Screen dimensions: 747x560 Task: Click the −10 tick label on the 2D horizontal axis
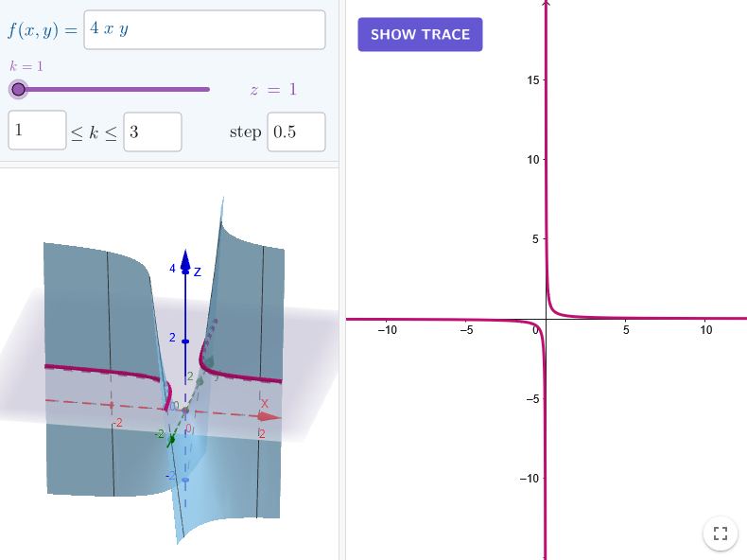(387, 330)
